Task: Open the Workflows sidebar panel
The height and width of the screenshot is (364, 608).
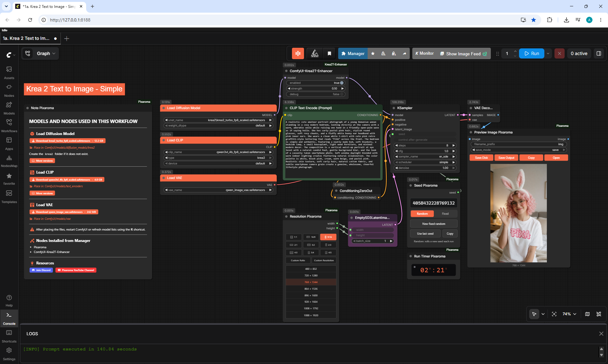Action: [x=9, y=126]
